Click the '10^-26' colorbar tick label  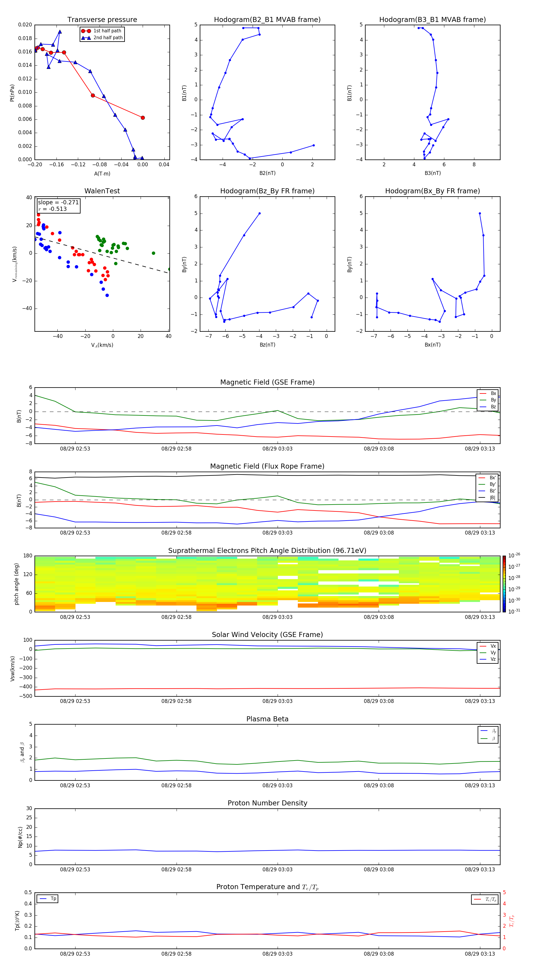point(514,555)
